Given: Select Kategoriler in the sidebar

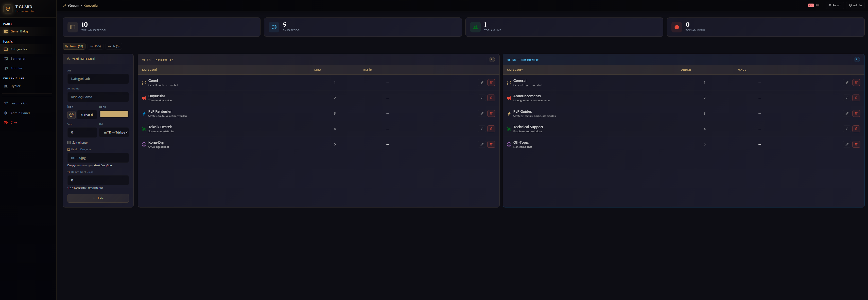Looking at the screenshot, I should (x=28, y=49).
